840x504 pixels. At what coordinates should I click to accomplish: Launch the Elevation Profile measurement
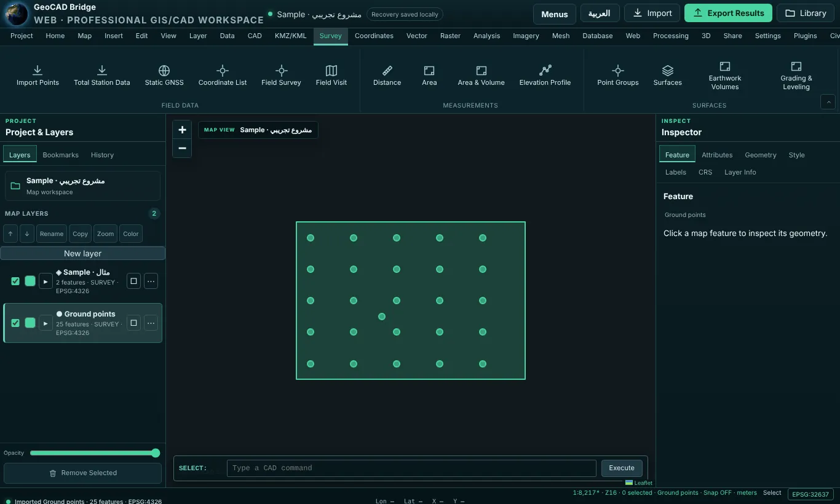pyautogui.click(x=545, y=76)
